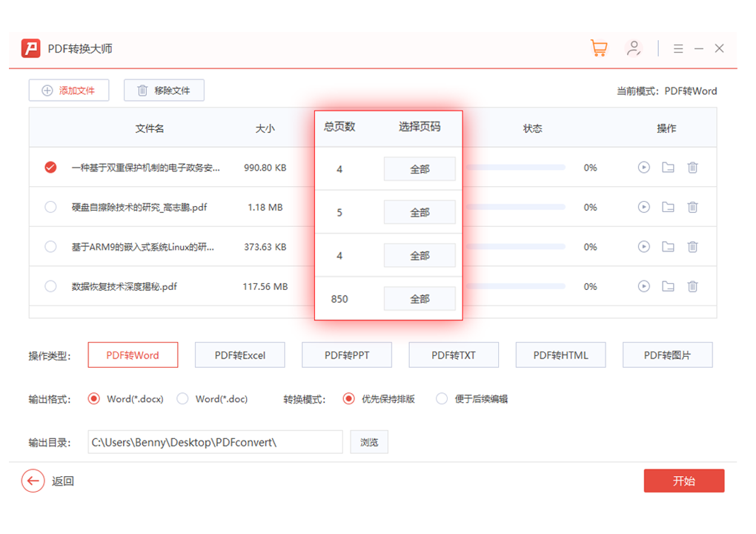Click the shopping cart icon

tap(598, 48)
